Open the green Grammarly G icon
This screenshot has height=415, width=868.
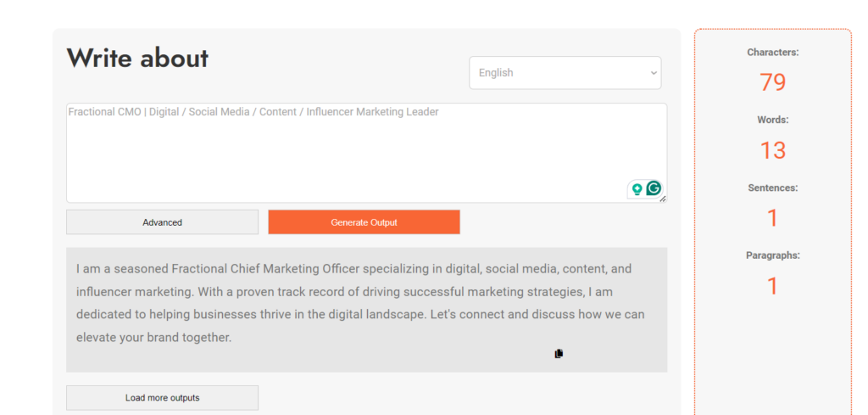[654, 188]
